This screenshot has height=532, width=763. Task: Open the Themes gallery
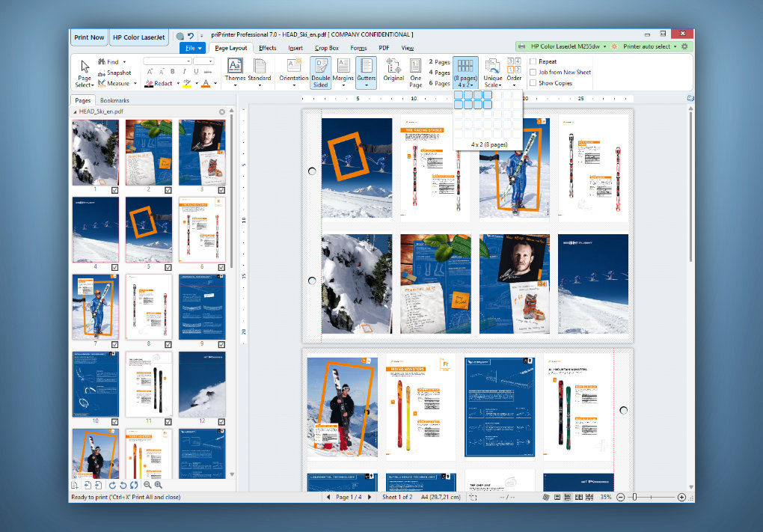235,73
